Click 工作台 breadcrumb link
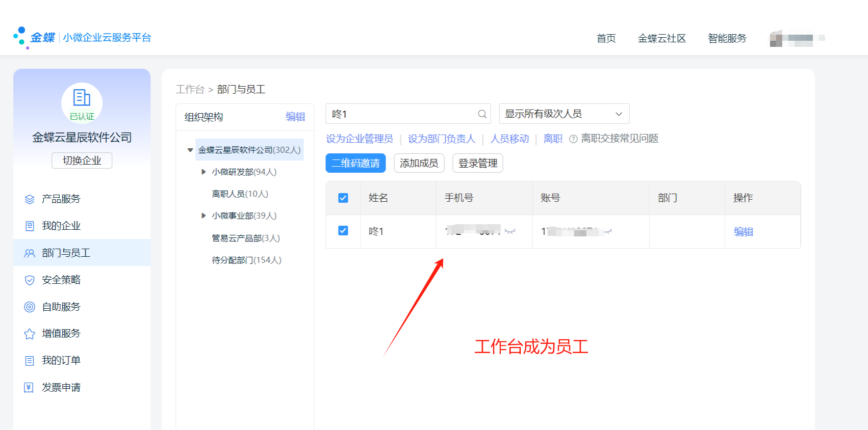Screen dimensions: 868x430 point(190,90)
